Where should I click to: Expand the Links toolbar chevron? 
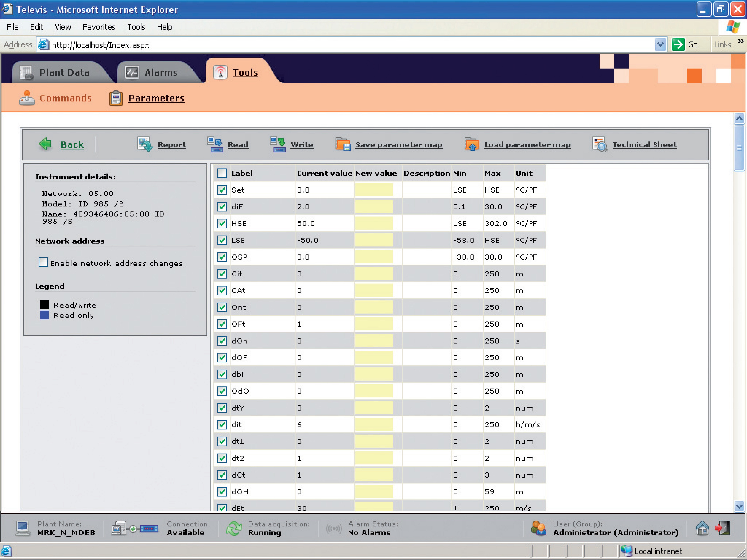point(741,41)
